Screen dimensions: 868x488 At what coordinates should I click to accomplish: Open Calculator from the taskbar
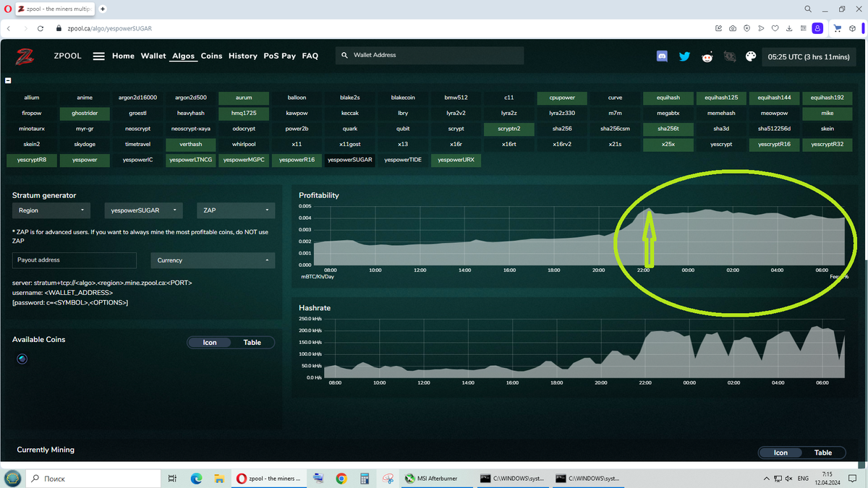tap(365, 478)
